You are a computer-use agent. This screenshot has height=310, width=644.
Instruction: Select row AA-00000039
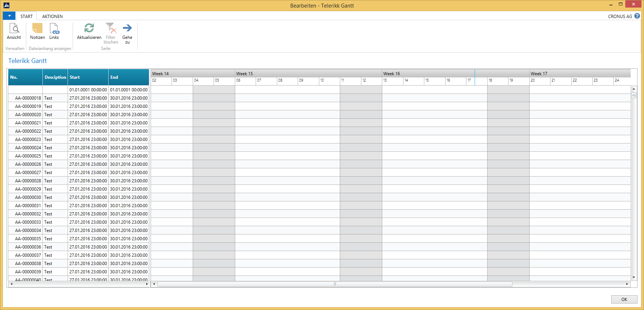(78, 272)
